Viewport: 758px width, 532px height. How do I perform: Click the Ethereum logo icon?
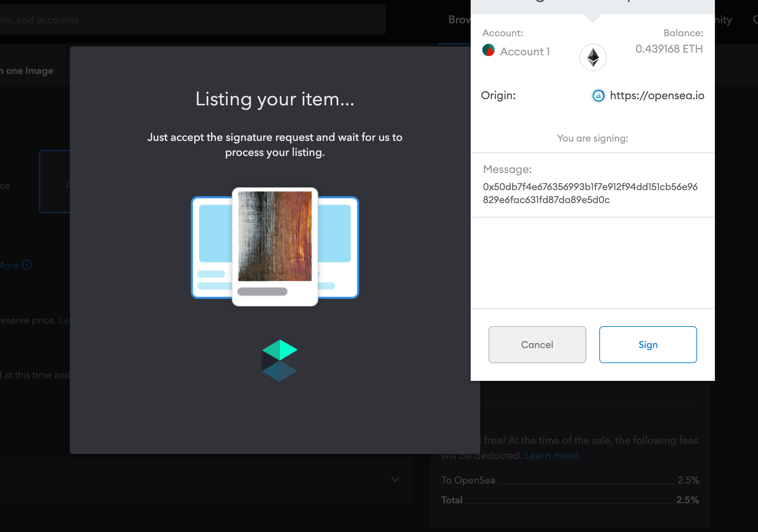click(593, 57)
